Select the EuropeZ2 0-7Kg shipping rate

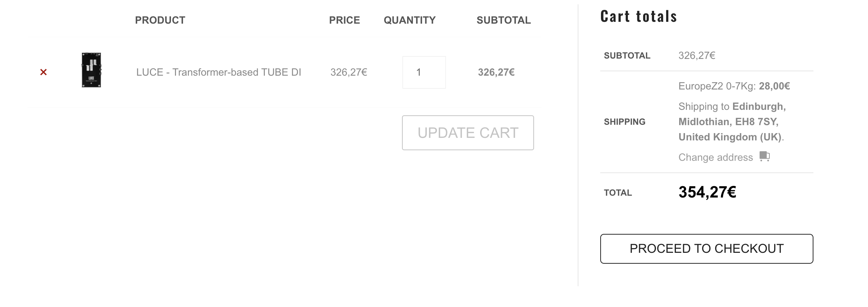[734, 86]
